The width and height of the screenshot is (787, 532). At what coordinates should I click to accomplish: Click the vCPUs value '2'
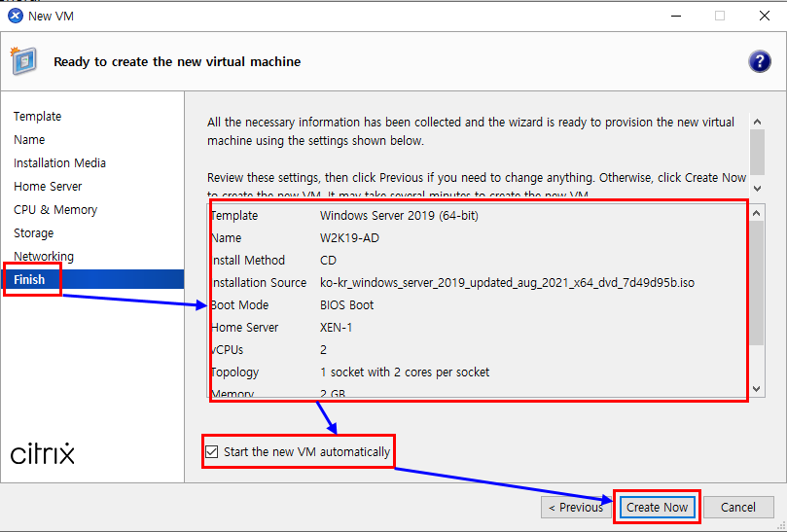[323, 350]
